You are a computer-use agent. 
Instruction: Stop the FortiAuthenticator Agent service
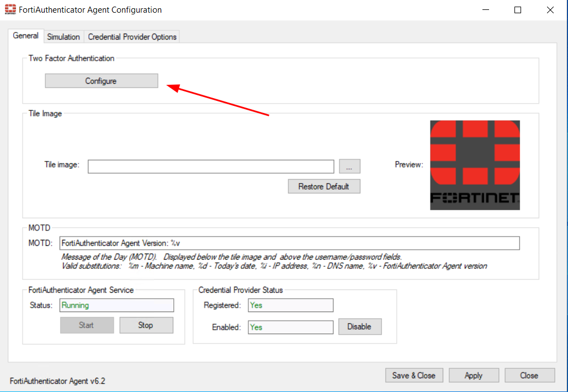pyautogui.click(x=146, y=325)
